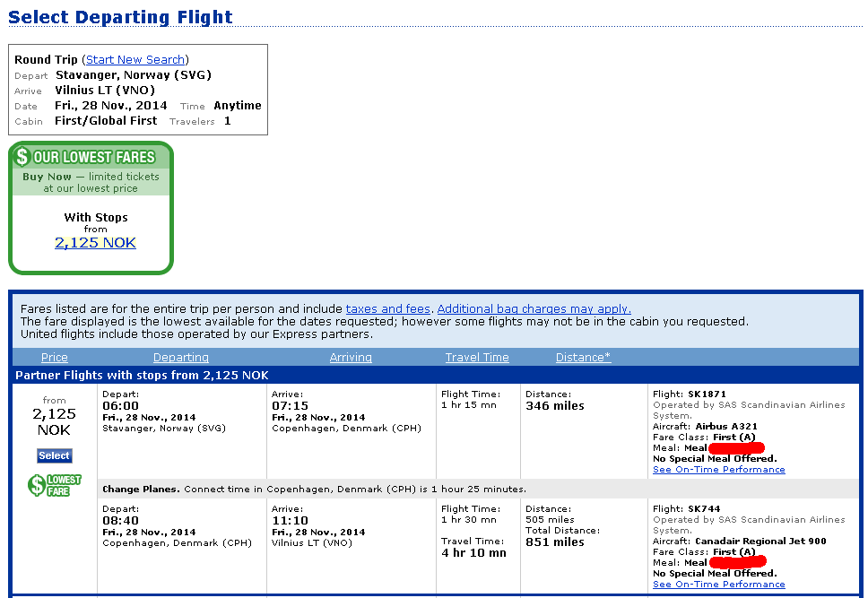Viewport: 868px width, 598px height.
Task: Click the dollar icon in Our Lowest Fares banner
Action: [x=22, y=158]
